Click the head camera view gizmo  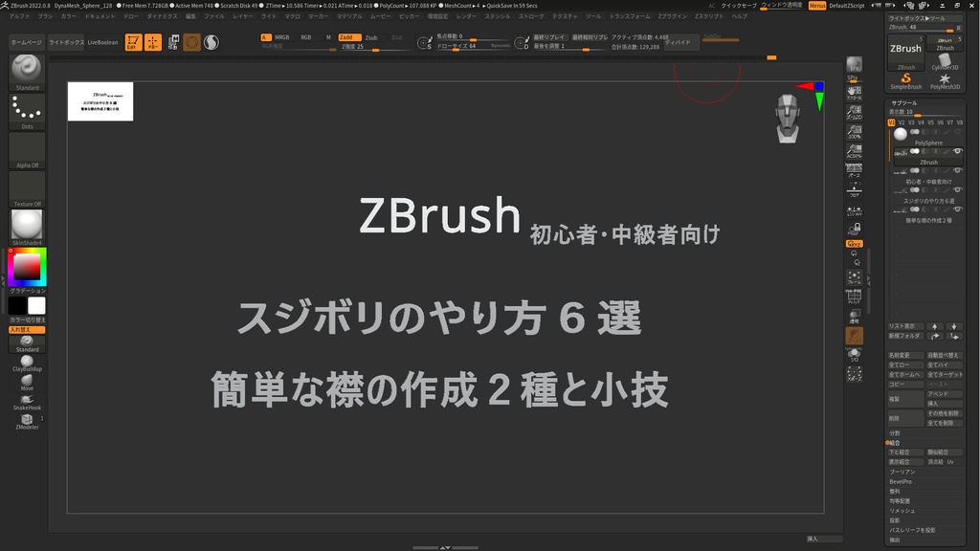[788, 118]
